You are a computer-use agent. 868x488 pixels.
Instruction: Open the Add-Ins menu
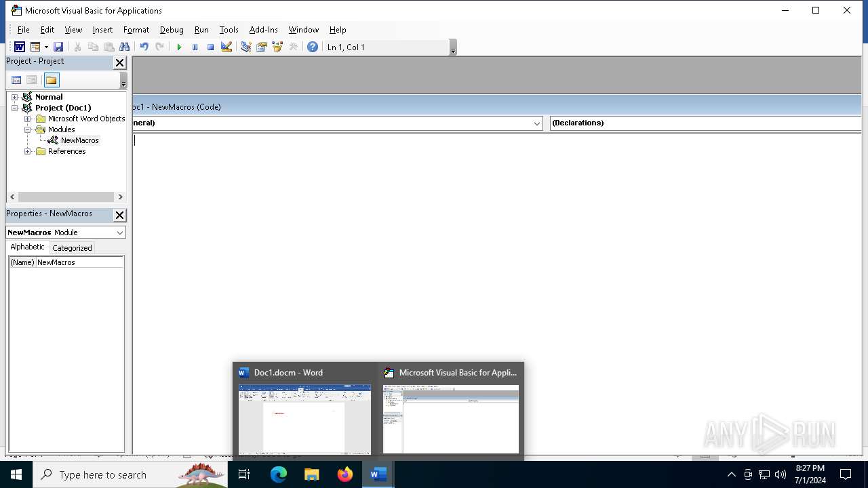264,30
